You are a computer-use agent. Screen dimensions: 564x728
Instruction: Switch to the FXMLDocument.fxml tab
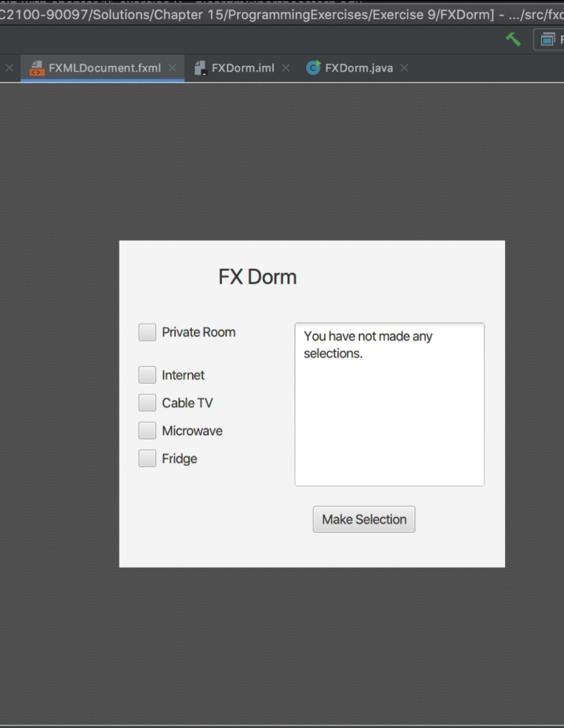click(x=102, y=68)
